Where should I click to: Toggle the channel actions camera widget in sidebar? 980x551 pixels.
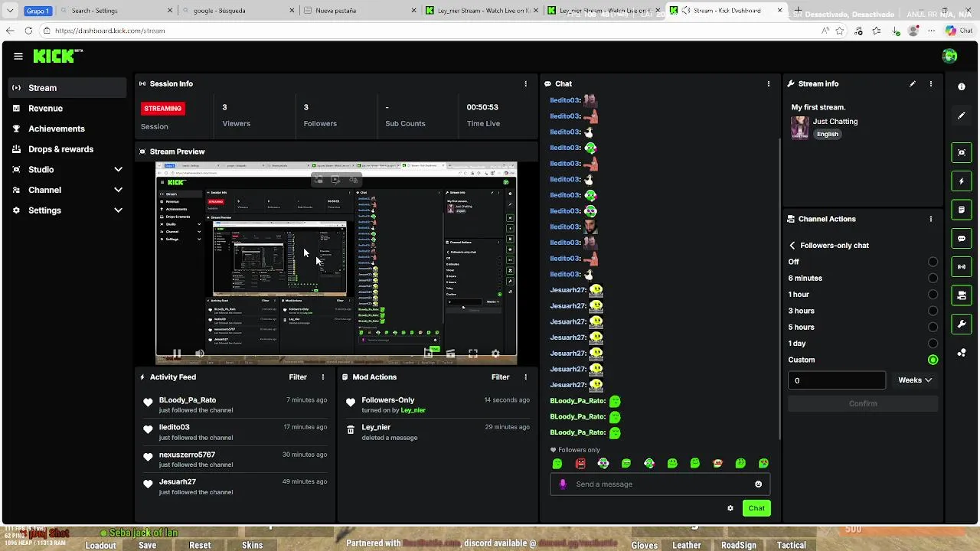click(962, 295)
